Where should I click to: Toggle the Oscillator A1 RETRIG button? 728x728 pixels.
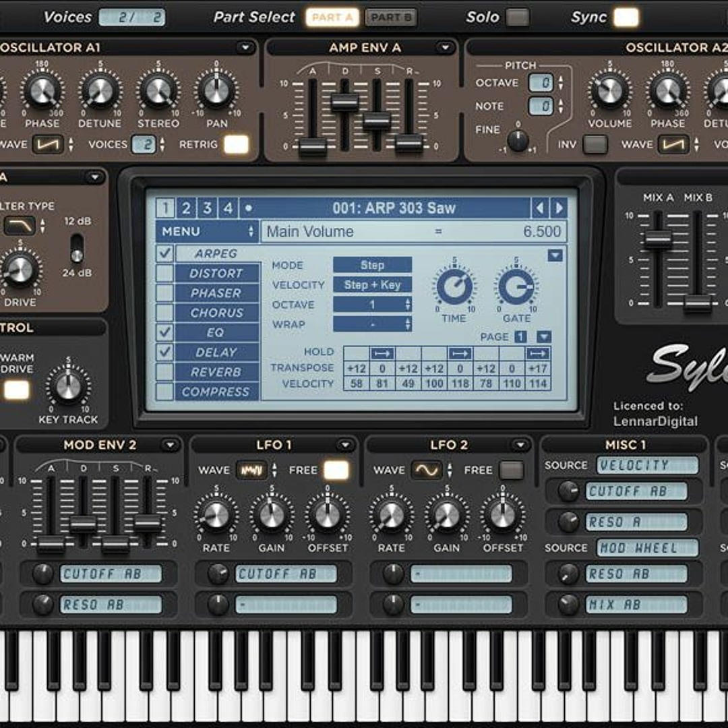pyautogui.click(x=236, y=144)
